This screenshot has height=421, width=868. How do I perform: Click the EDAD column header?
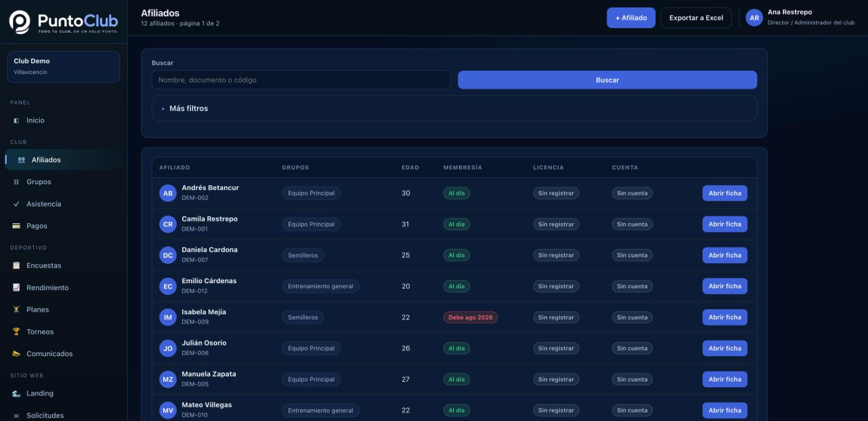[x=410, y=168]
